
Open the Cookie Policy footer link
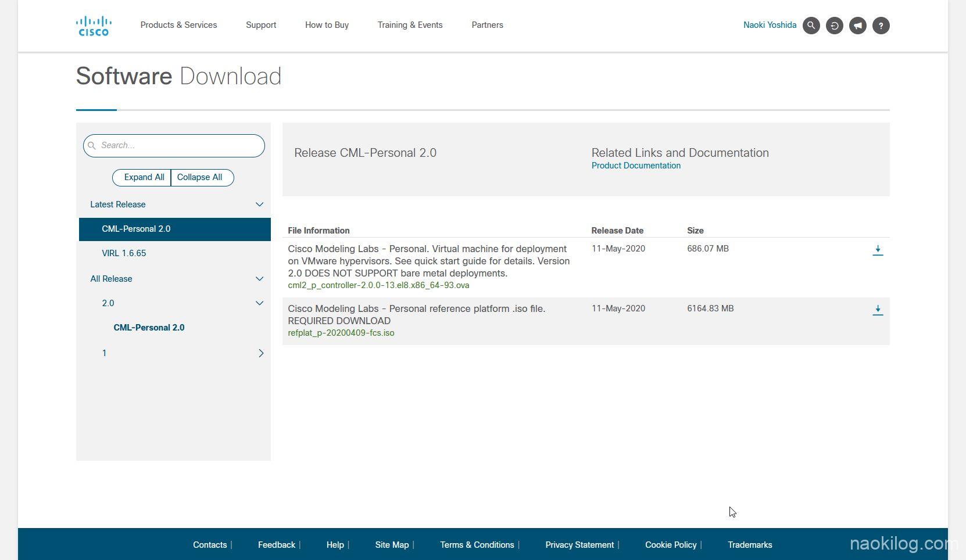point(671,545)
